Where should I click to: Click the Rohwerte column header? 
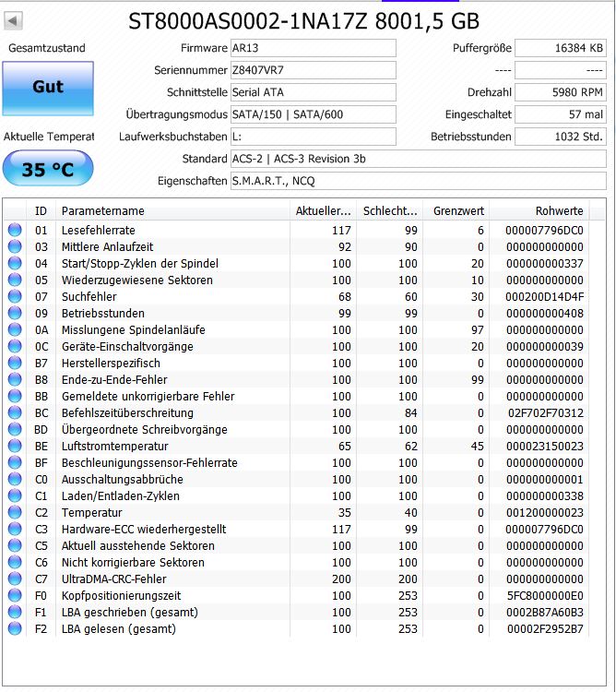point(539,211)
